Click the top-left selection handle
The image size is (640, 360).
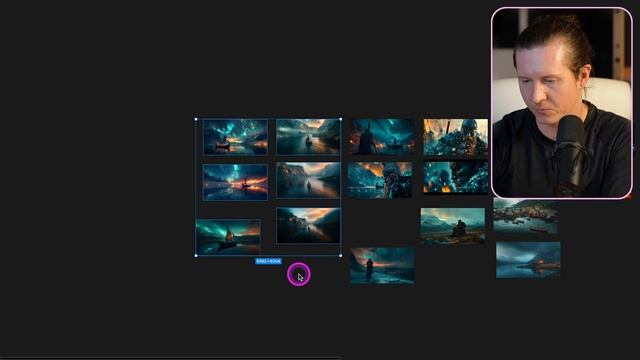coord(196,119)
